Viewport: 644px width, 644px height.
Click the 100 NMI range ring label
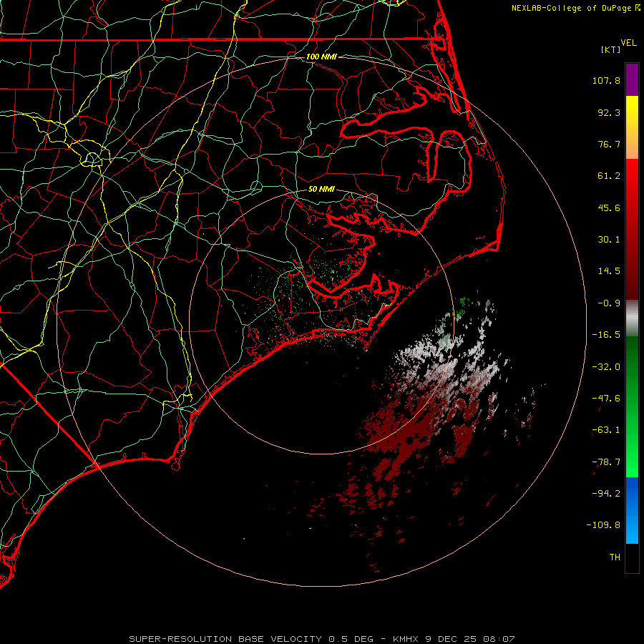[321, 57]
